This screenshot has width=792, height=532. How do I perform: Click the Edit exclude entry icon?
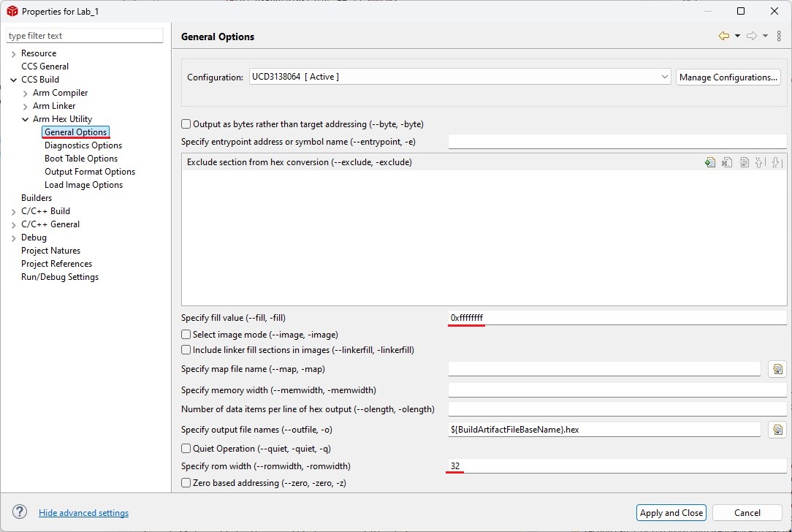point(744,163)
